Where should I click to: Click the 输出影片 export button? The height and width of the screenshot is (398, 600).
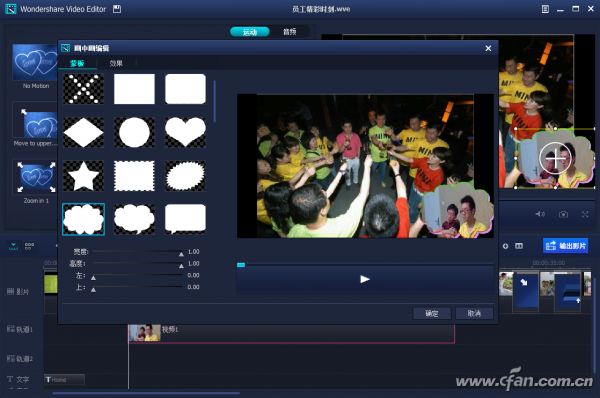click(566, 246)
